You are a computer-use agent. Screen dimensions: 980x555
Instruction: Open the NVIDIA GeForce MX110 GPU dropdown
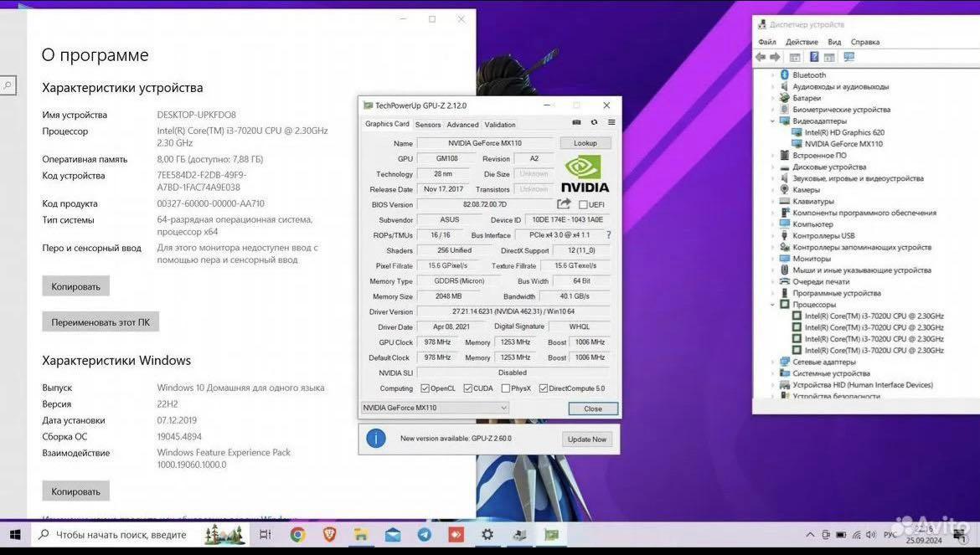tap(435, 408)
